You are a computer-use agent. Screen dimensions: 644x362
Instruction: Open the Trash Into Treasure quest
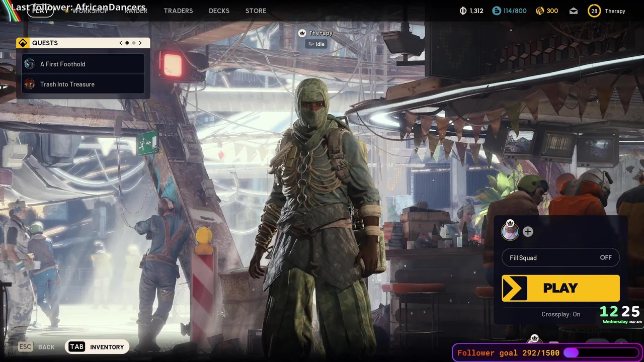click(84, 84)
